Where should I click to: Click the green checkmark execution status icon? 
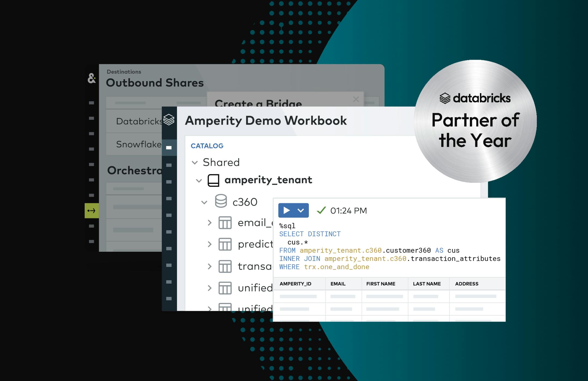(x=321, y=210)
